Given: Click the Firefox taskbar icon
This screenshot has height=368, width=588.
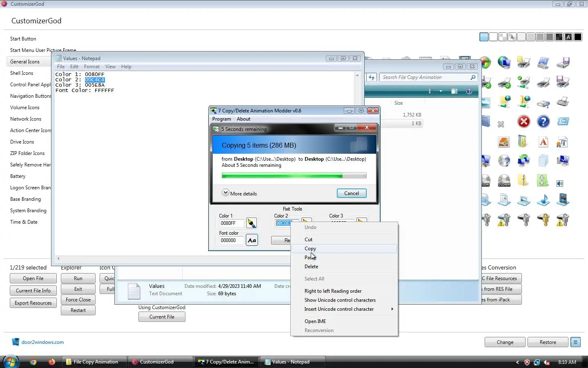Looking at the screenshot, I should tap(51, 362).
